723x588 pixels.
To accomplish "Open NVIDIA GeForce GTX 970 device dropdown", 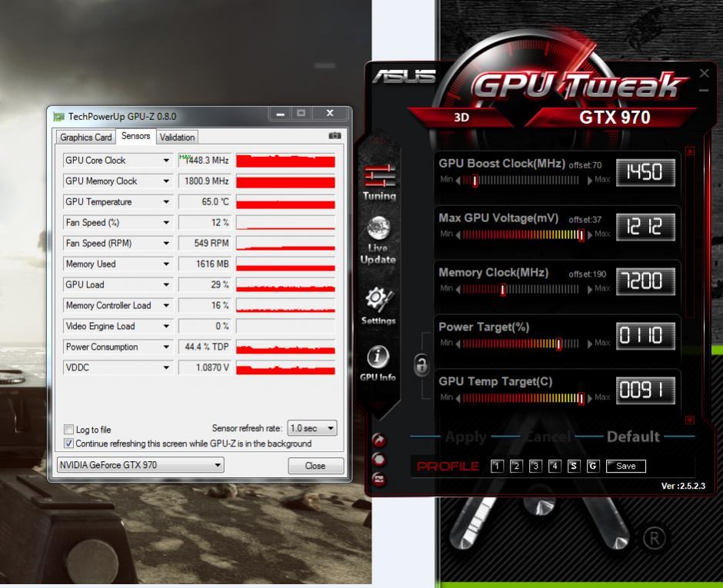I will (x=141, y=465).
